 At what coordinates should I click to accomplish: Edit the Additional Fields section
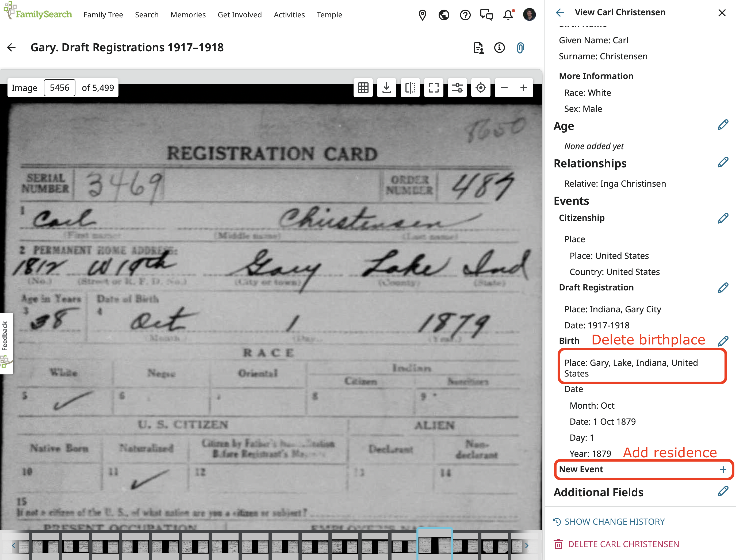723,491
